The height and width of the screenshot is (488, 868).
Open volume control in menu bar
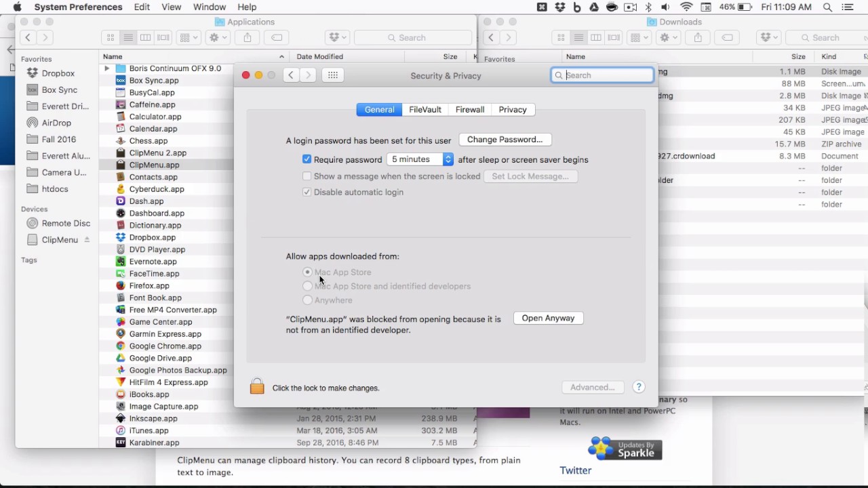[665, 7]
